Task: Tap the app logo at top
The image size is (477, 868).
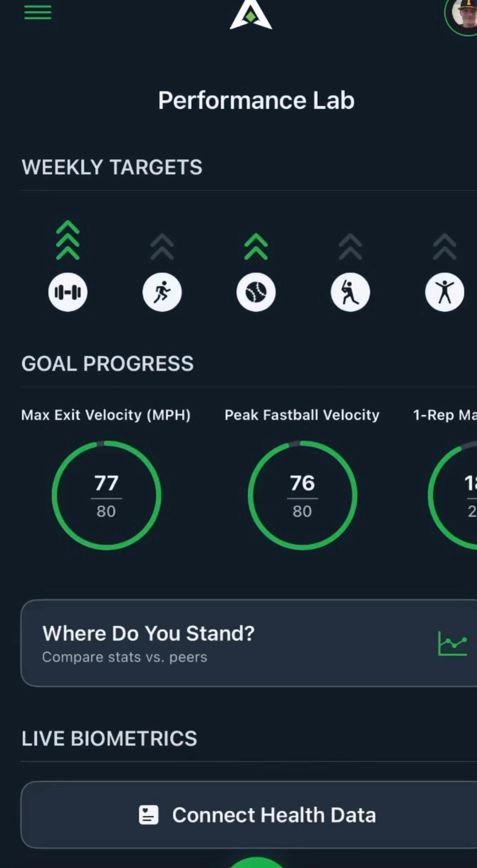Action: (x=251, y=15)
